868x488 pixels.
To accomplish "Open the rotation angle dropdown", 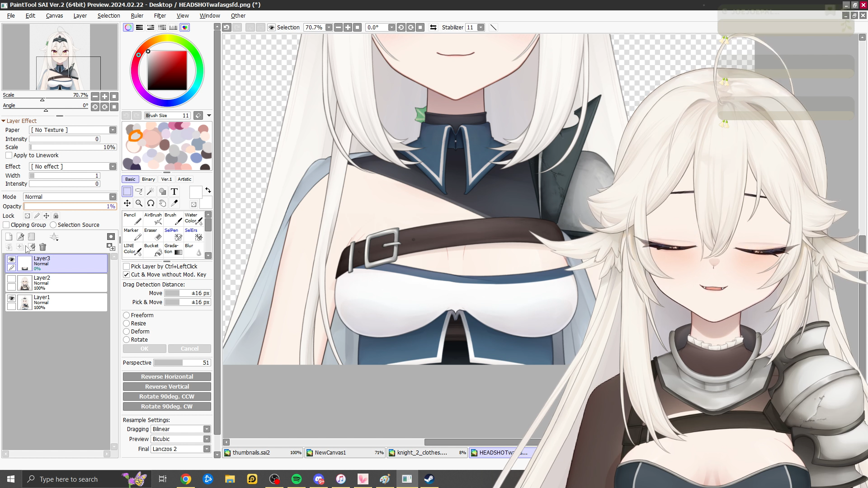I will pyautogui.click(x=392, y=28).
